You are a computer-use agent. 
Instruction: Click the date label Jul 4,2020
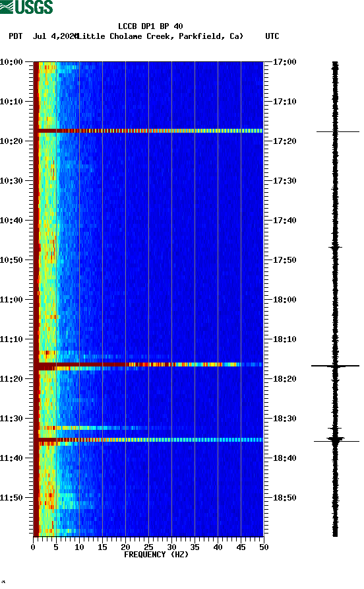(x=55, y=36)
